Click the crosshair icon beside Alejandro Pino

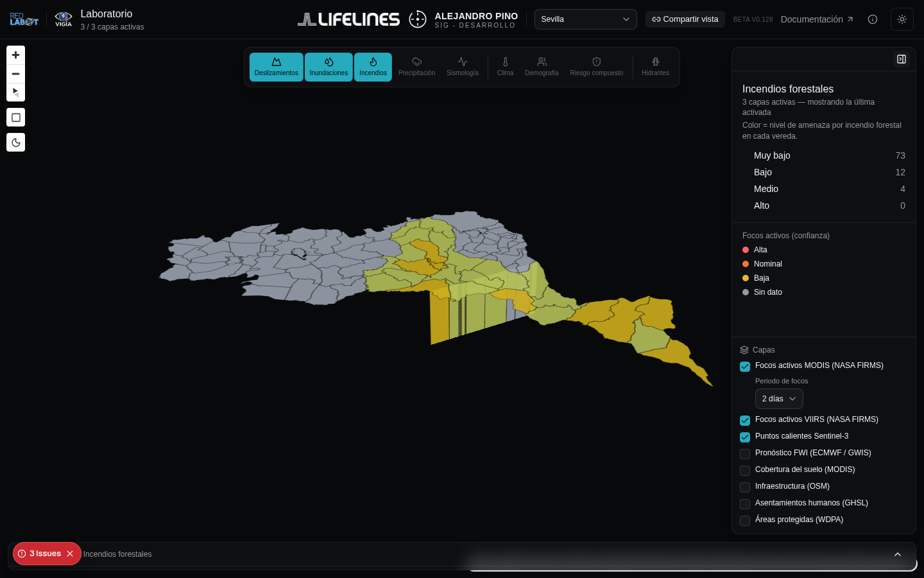418,19
